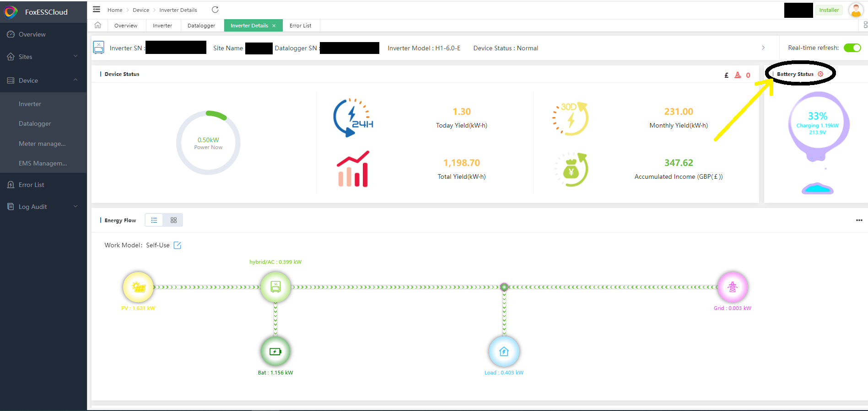
Task: Open EMS Management in sidebar
Action: [x=43, y=163]
